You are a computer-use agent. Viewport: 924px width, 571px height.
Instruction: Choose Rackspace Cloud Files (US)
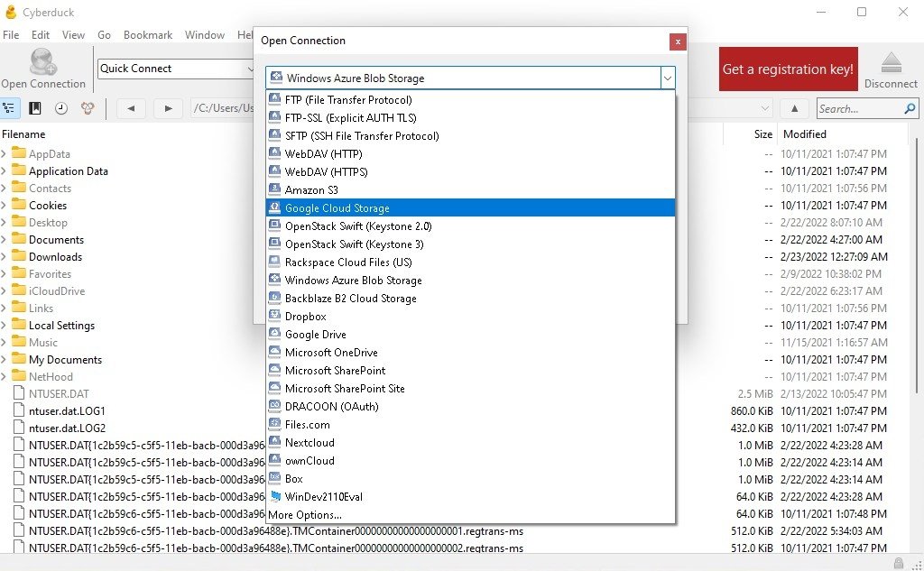pyautogui.click(x=470, y=262)
